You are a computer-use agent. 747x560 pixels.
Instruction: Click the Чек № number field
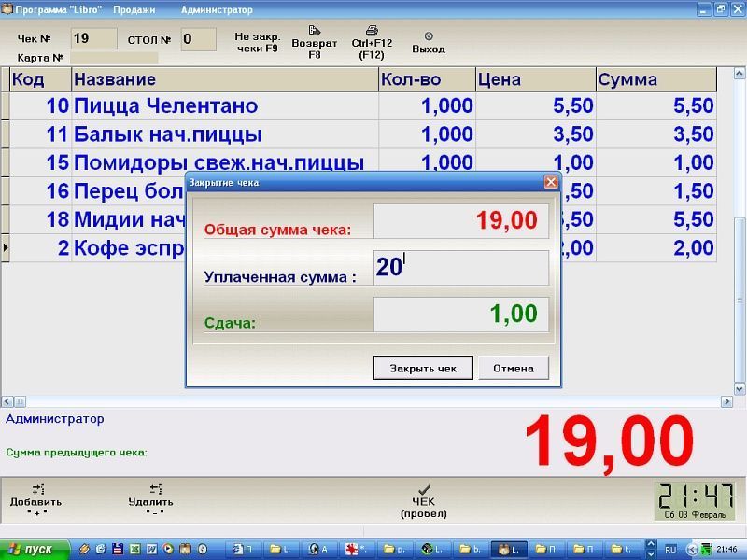(94, 38)
